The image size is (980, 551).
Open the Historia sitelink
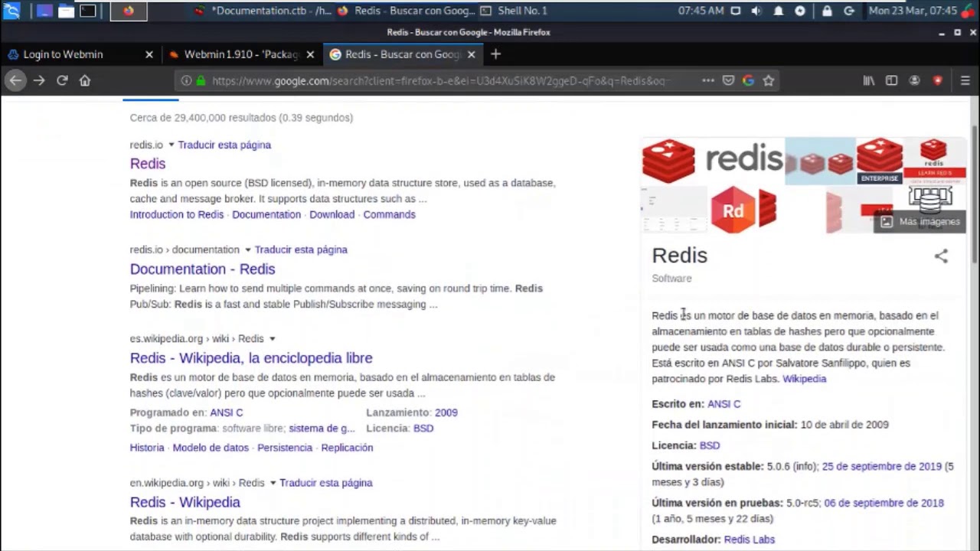[x=147, y=448]
